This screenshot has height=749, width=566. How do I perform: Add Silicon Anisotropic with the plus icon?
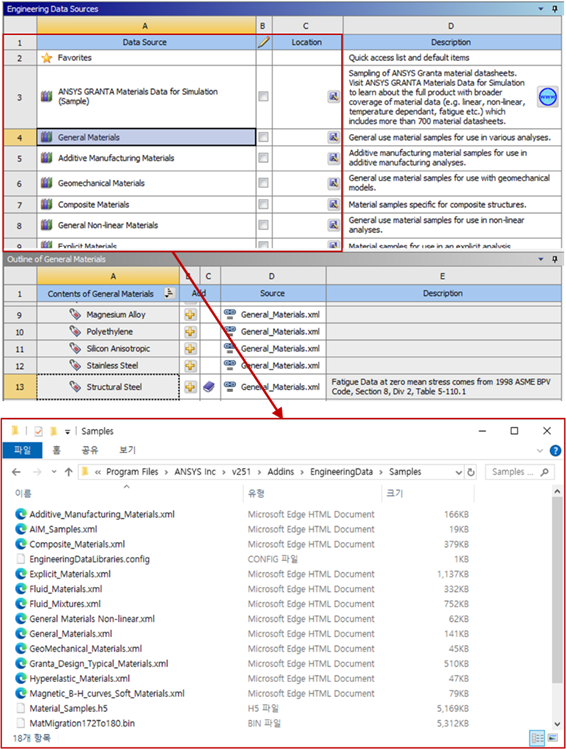(190, 349)
